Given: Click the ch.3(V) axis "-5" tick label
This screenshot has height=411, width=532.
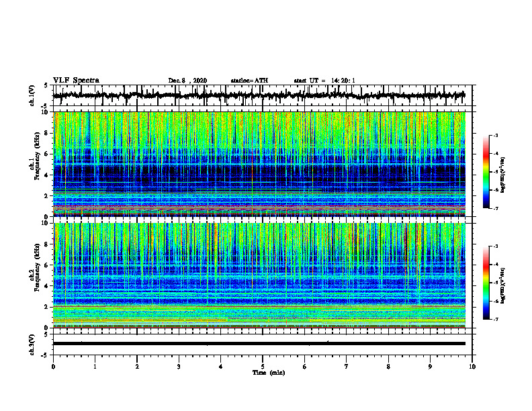Looking at the screenshot, I should click(45, 355).
